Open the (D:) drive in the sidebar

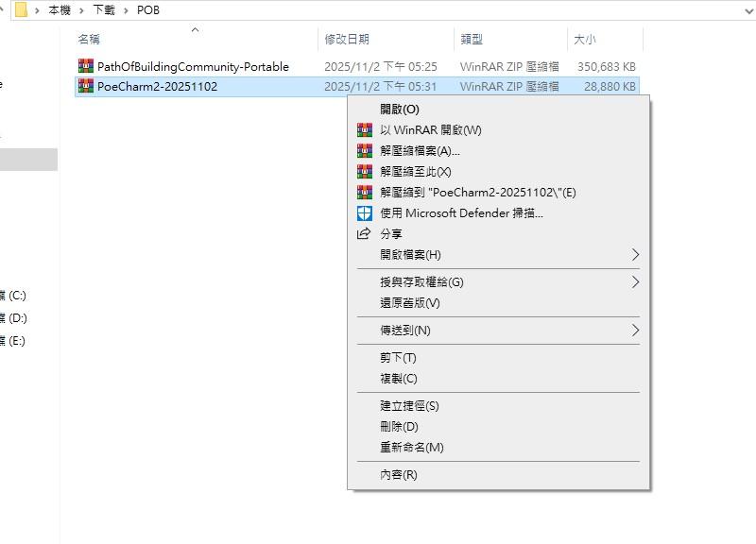pyautogui.click(x=13, y=318)
